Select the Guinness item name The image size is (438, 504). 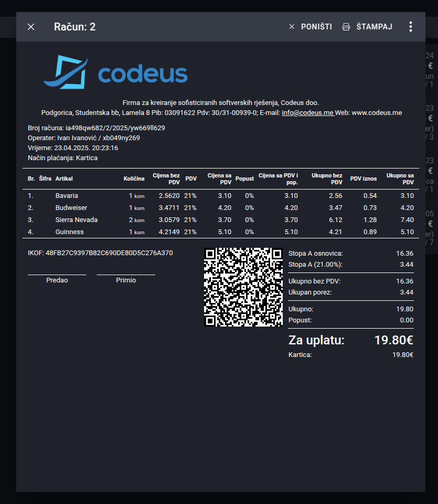click(x=69, y=232)
